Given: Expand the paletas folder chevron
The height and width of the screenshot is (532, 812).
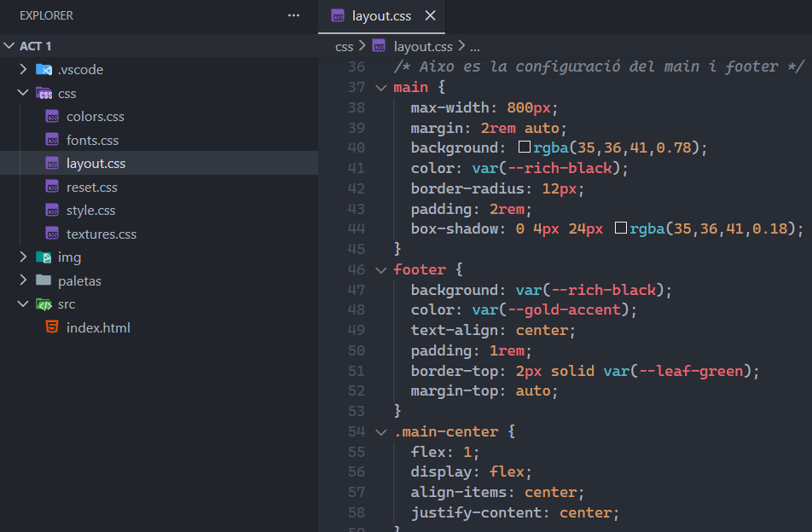Looking at the screenshot, I should point(23,280).
